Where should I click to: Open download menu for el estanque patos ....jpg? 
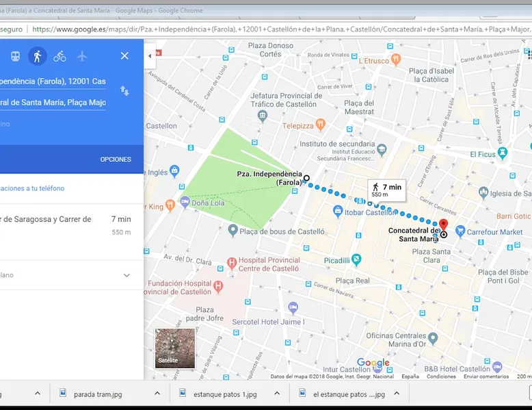tap(397, 394)
